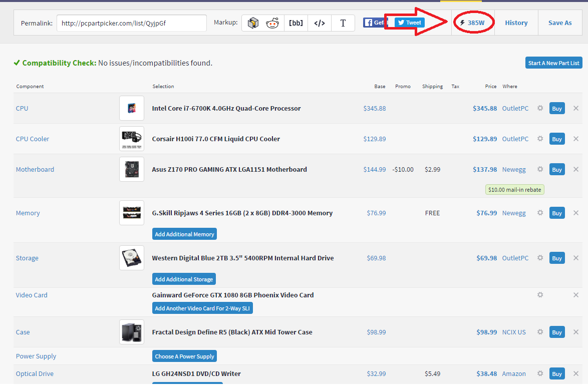Click the Asus Z170 motherboard thumbnail
This screenshot has height=391, width=588.
click(x=132, y=169)
